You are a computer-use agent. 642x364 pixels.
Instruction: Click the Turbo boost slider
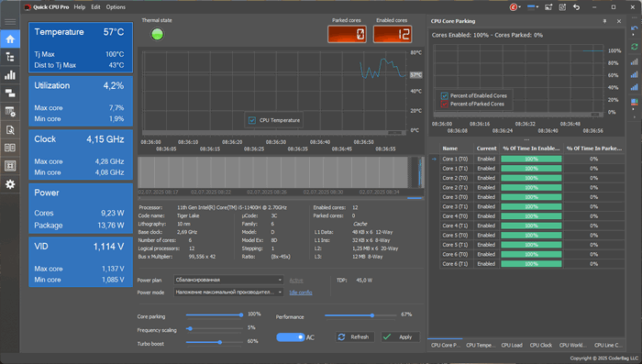214,342
